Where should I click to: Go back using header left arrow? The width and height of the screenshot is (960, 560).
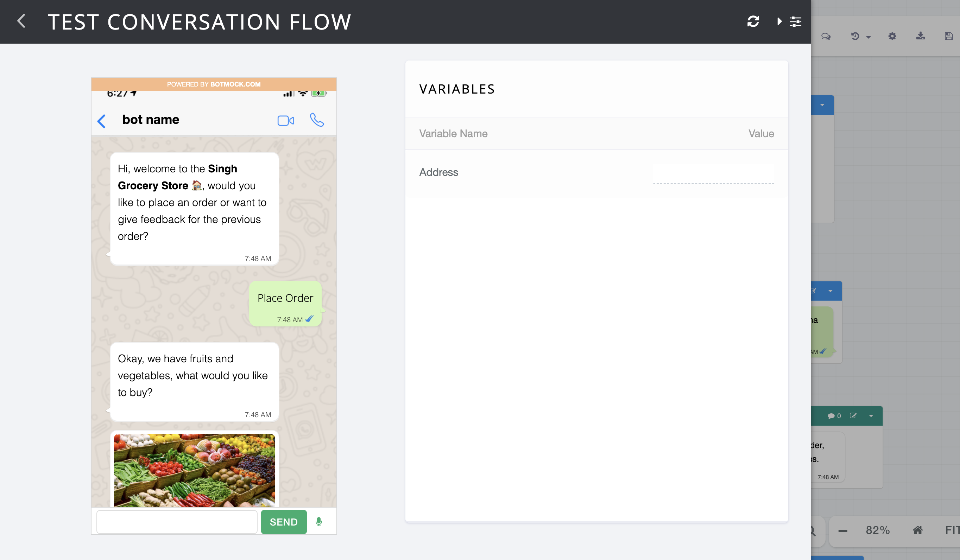click(x=21, y=21)
